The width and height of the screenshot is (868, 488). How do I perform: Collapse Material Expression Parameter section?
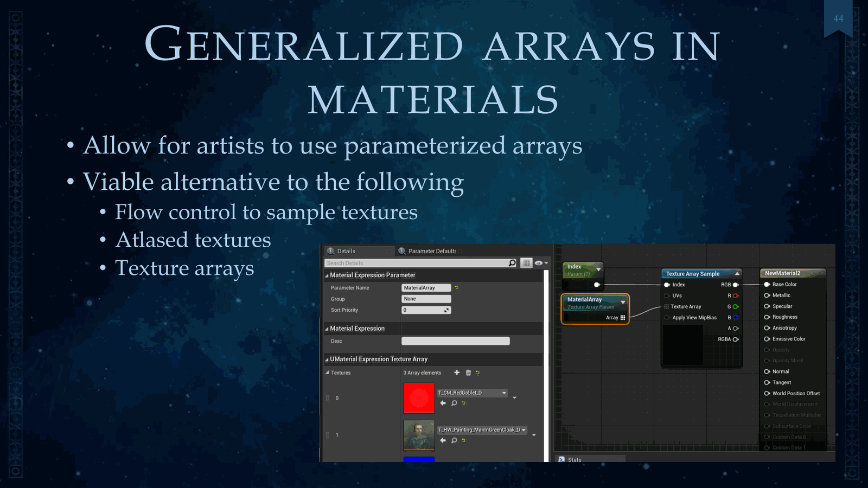(327, 275)
